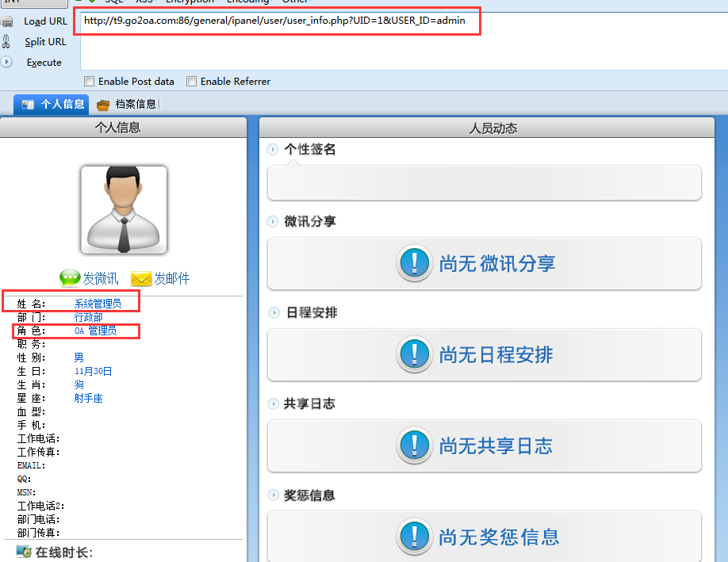Expand the 日程安排 section arrow
The image size is (728, 562).
click(x=274, y=312)
